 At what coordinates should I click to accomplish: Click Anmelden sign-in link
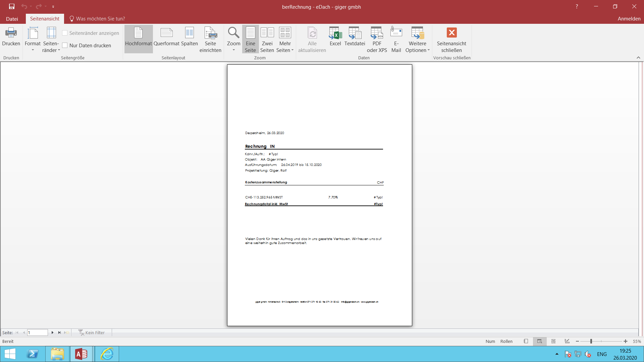[629, 19]
